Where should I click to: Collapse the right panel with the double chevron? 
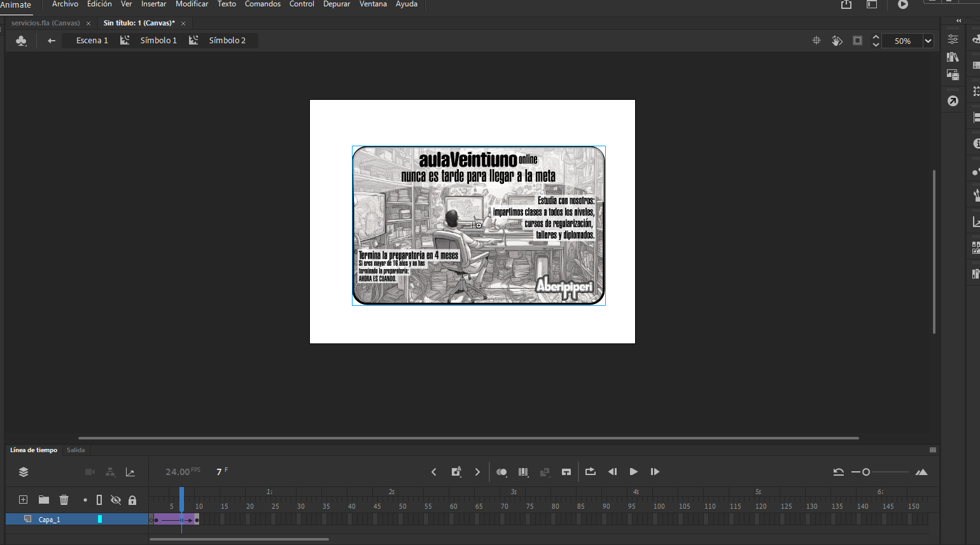(x=958, y=20)
